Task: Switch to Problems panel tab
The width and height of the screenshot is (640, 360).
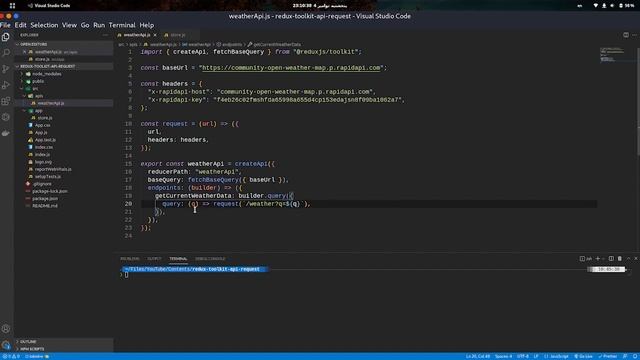Action: click(130, 259)
